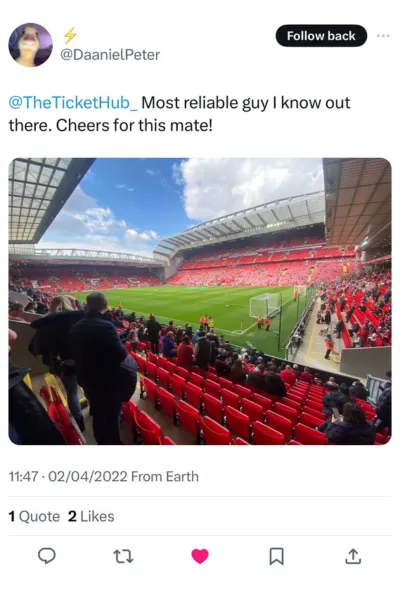The image size is (400, 600).
Task: View the 2 Likes list
Action: tap(91, 516)
